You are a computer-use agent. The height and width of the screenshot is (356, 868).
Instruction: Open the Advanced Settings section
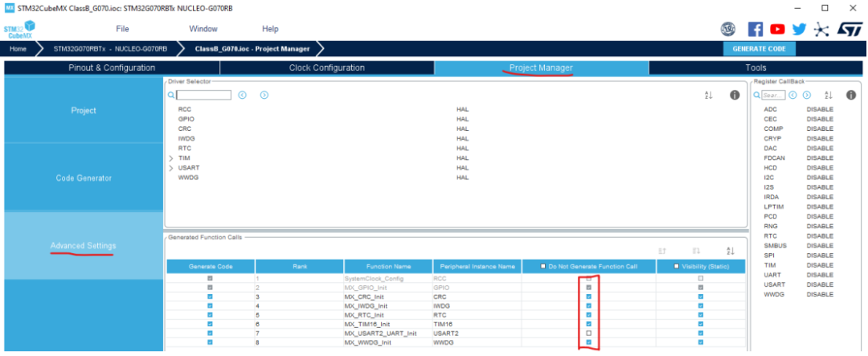pyautogui.click(x=84, y=245)
